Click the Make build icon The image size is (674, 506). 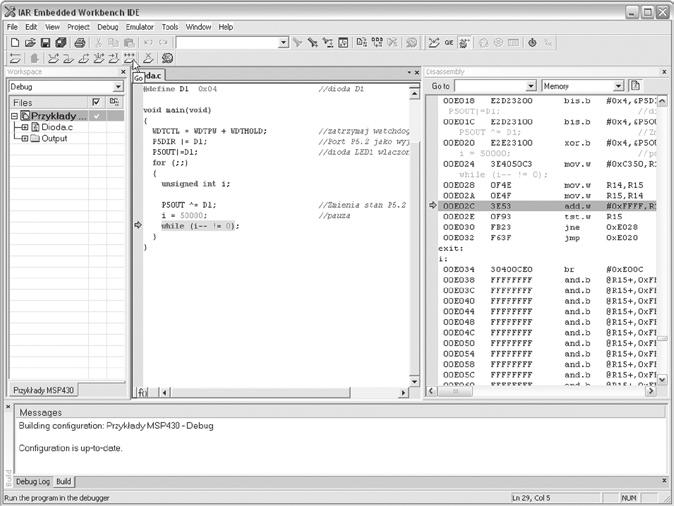tap(377, 42)
